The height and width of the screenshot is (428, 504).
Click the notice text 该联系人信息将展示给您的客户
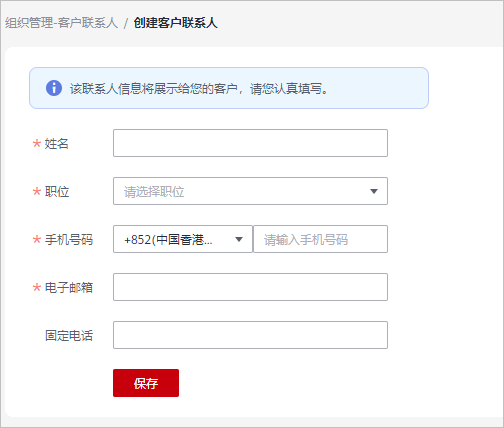pyautogui.click(x=153, y=89)
